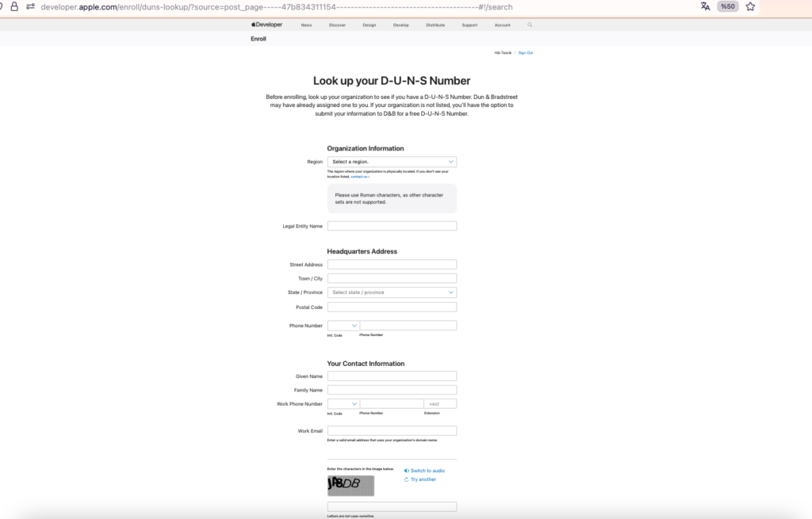Click the lock icon in the address bar
The width and height of the screenshot is (812, 519).
(x=13, y=6)
